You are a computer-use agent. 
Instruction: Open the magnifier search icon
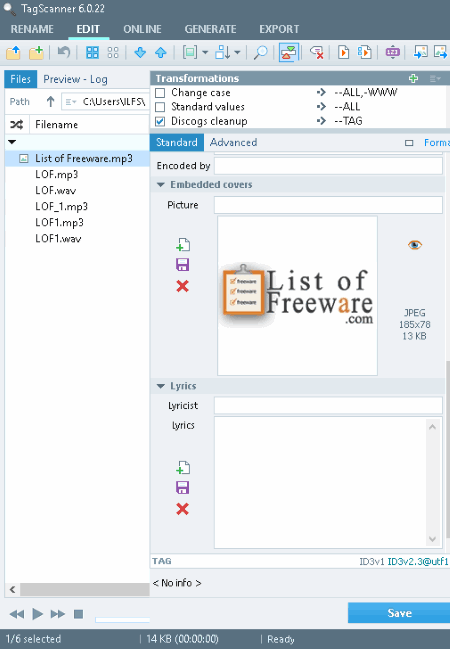tap(260, 53)
